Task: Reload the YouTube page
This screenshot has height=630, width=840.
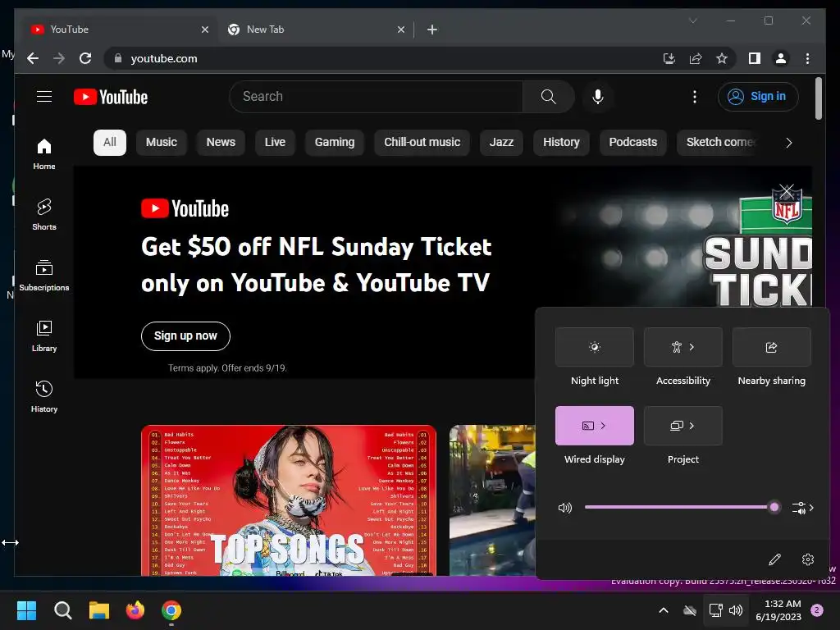Action: (85, 58)
